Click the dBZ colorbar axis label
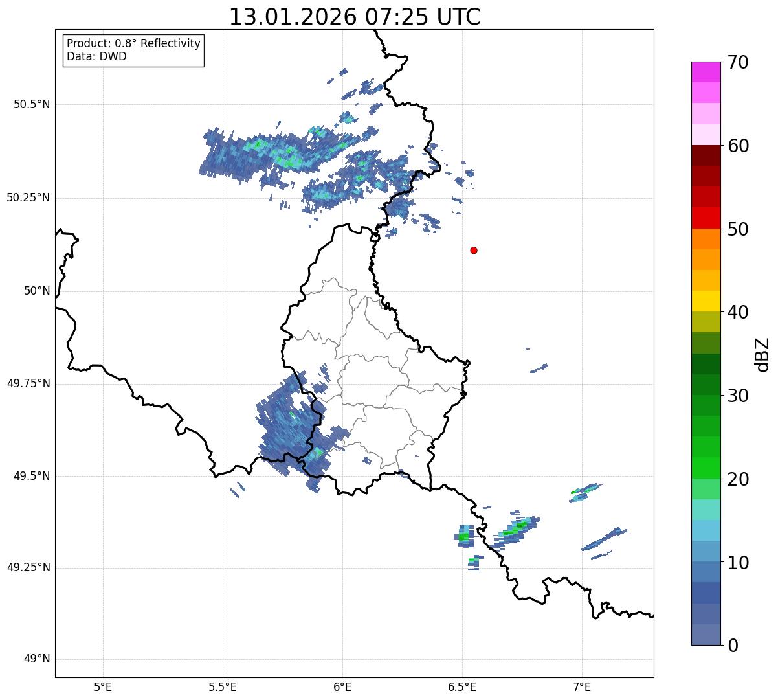778x700 pixels. pos(762,354)
